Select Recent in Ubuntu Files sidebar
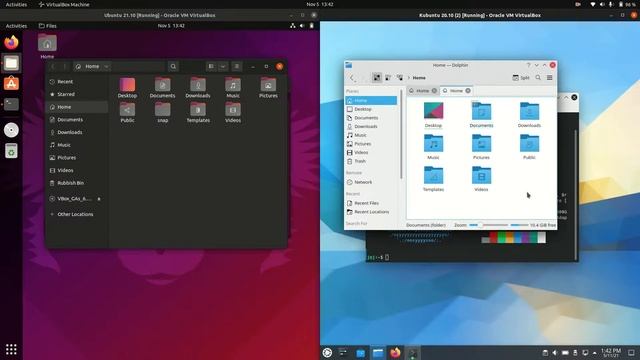 (x=77, y=82)
